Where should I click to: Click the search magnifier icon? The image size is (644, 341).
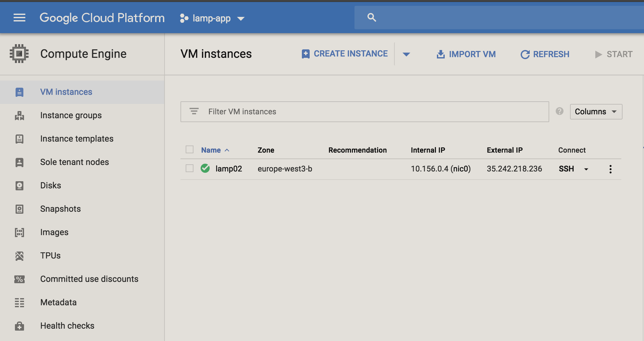(x=372, y=18)
